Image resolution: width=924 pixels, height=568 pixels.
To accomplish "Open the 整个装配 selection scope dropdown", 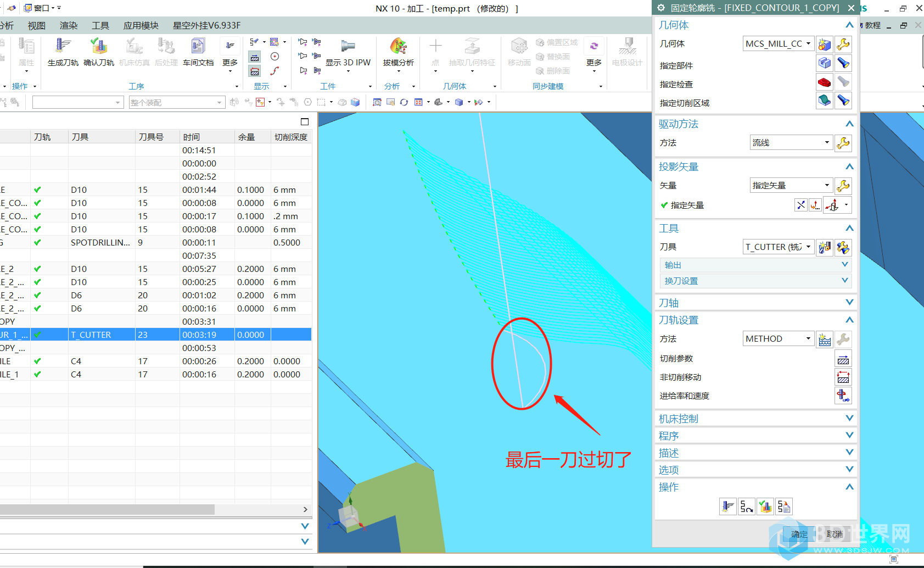I will [x=177, y=103].
